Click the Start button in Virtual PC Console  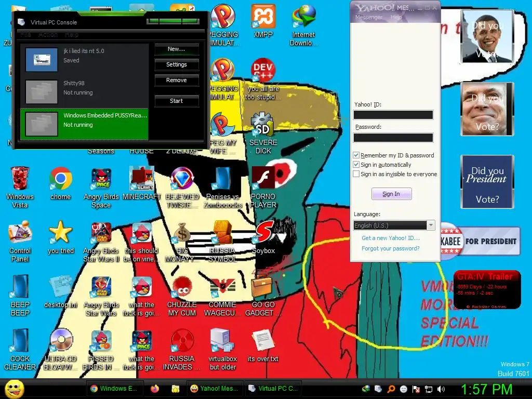coord(177,101)
